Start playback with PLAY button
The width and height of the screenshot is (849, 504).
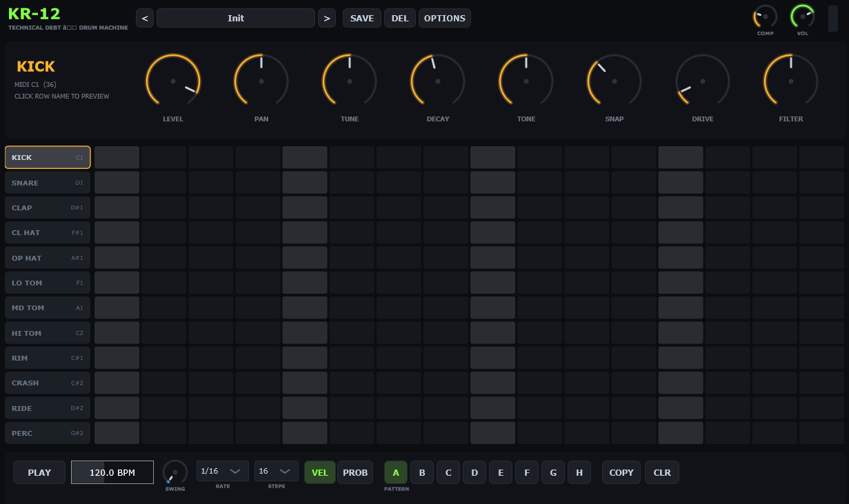39,472
